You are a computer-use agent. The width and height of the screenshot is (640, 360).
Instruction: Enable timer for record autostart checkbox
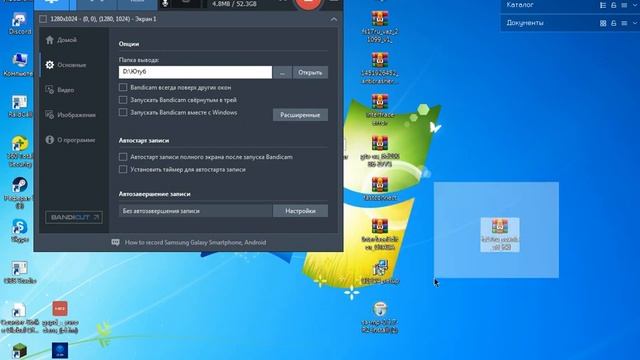coord(123,169)
